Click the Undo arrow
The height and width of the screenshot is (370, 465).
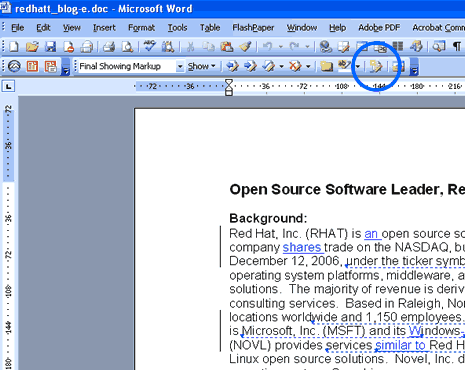pyautogui.click(x=268, y=46)
